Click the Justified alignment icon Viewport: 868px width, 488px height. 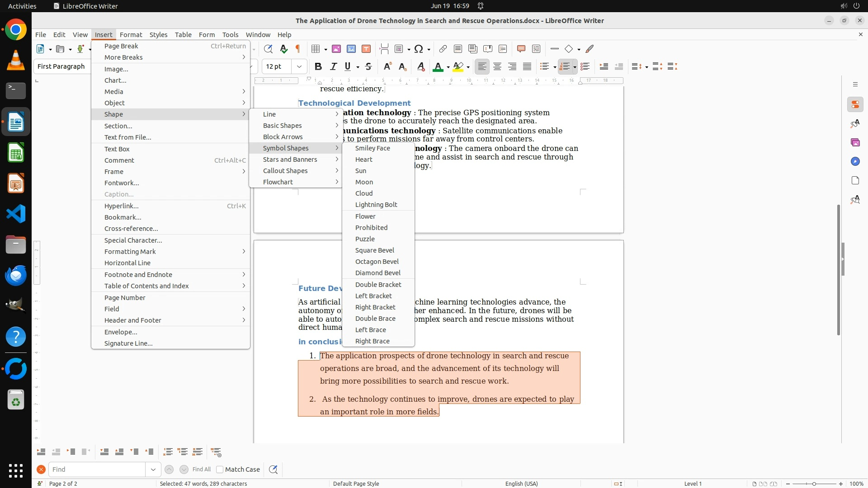[x=527, y=67]
